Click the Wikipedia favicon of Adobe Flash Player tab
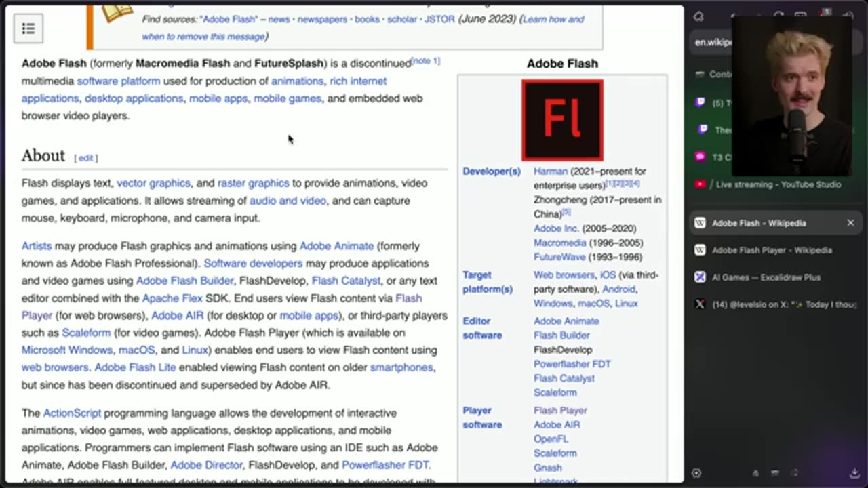868x488 pixels. (701, 250)
